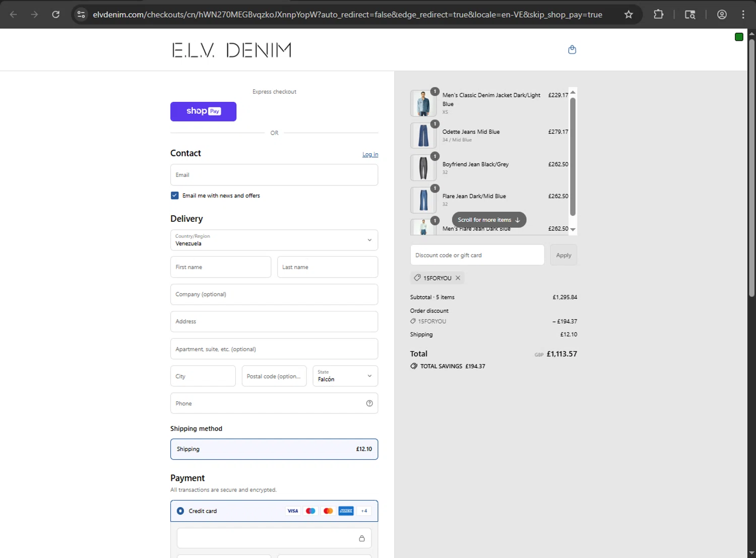Open the Chrome three-dot menu
Image resolution: width=756 pixels, height=558 pixels.
[743, 15]
